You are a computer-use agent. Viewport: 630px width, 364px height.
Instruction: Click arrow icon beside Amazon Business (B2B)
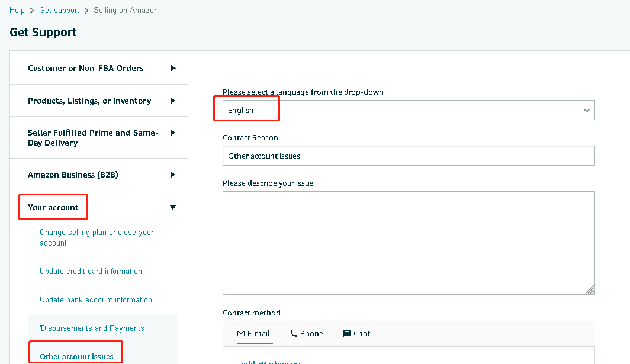click(x=173, y=175)
